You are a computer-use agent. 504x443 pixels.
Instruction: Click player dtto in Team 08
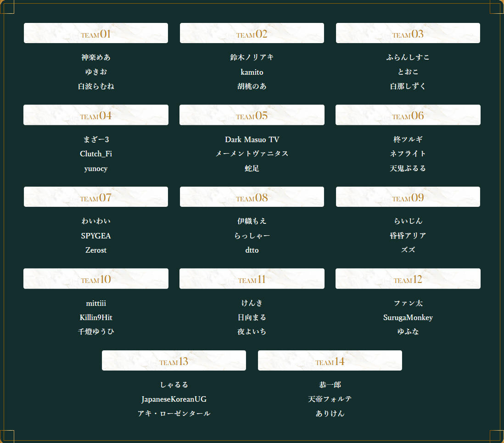[x=252, y=250]
